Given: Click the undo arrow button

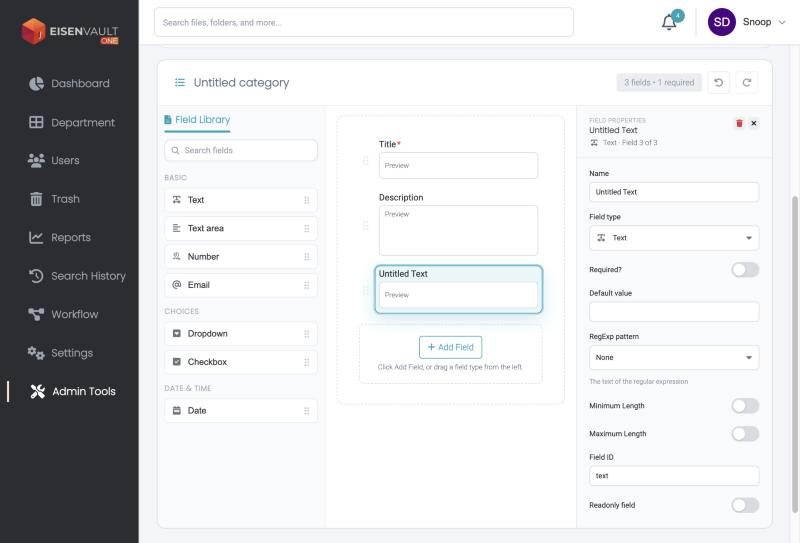Looking at the screenshot, I should click(718, 83).
